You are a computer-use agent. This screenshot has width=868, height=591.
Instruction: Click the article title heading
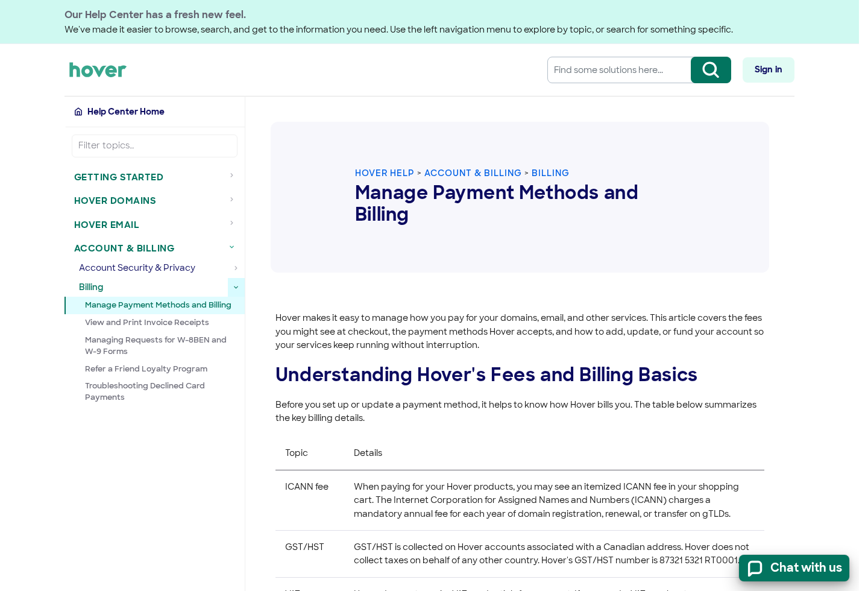pos(496,203)
